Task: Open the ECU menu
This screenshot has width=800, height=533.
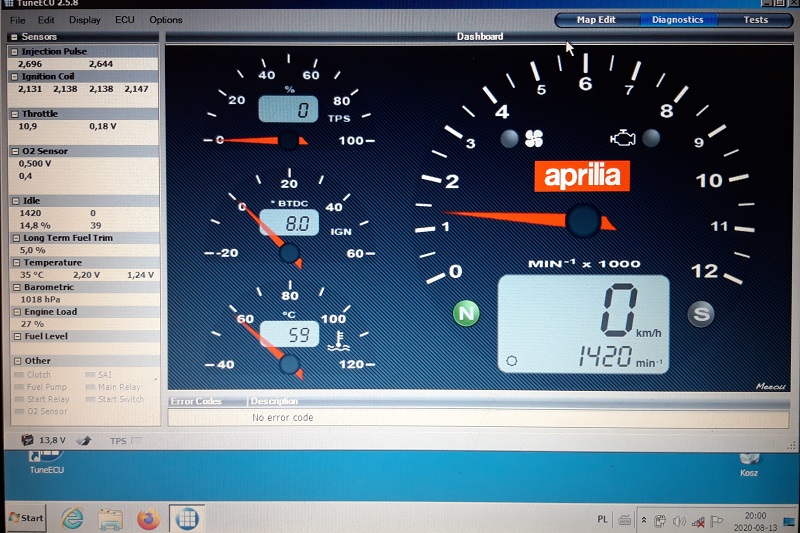Action: [x=124, y=20]
